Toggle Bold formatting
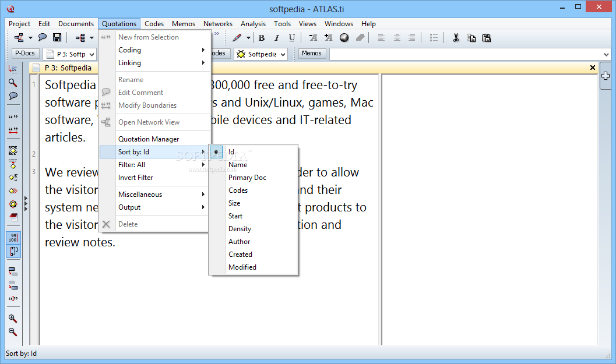The image size is (616, 364). (x=262, y=38)
